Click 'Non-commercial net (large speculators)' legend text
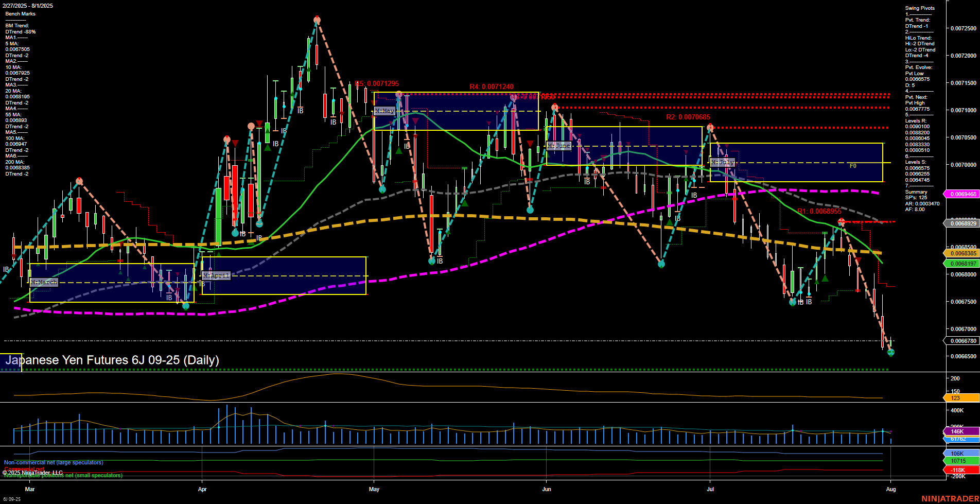 54,463
